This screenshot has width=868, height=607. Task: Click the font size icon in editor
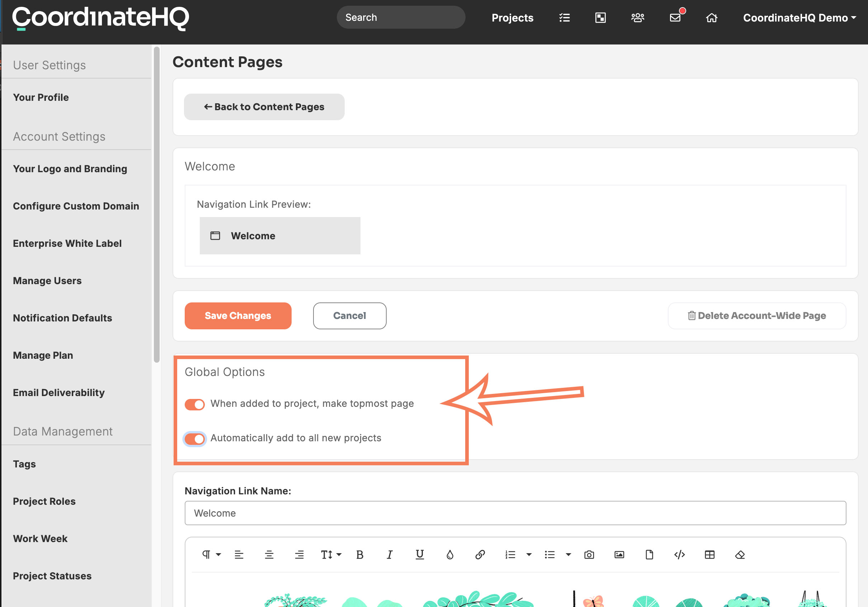coord(327,554)
